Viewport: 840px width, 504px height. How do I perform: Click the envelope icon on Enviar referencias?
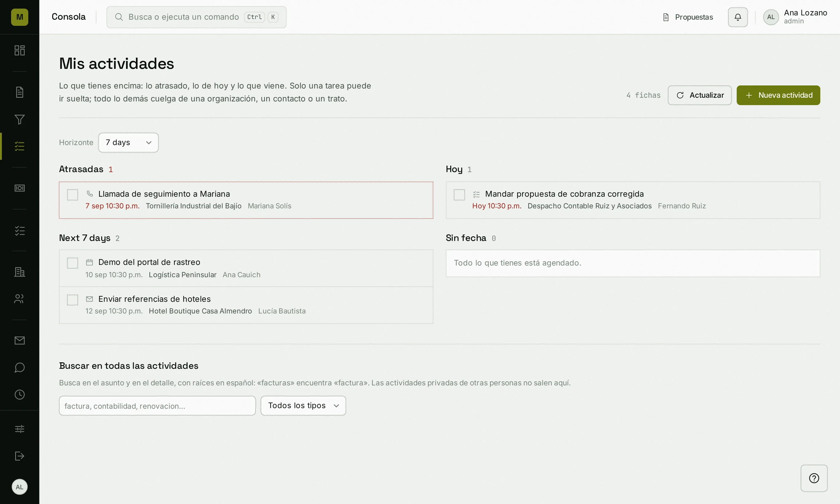point(89,299)
